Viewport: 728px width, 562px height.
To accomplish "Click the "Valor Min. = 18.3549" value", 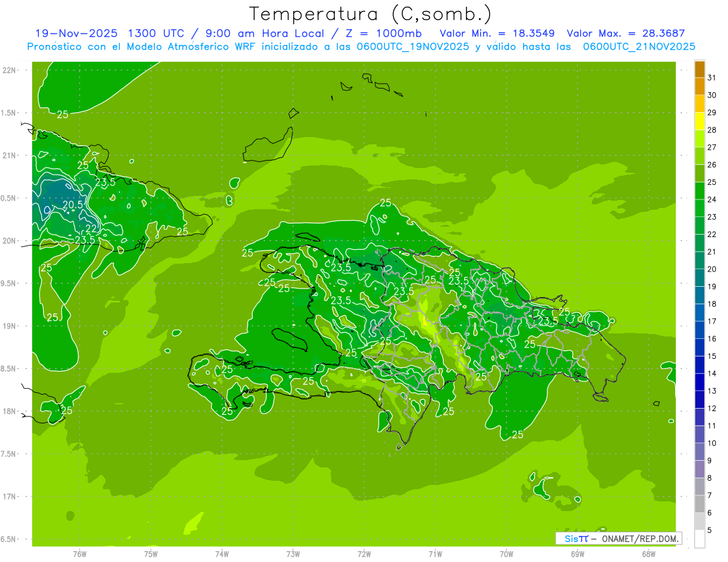I will click(497, 33).
